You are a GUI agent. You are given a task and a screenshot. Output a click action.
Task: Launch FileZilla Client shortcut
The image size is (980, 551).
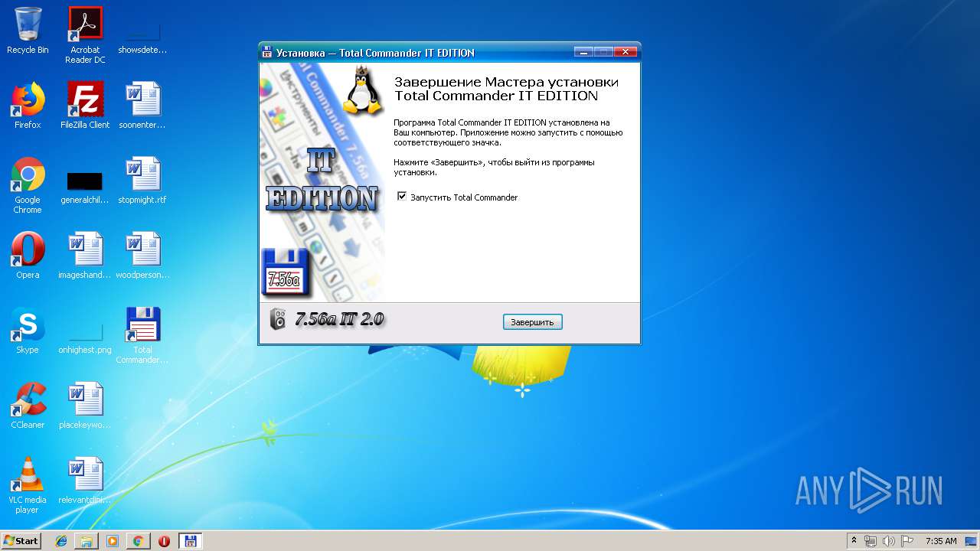point(85,106)
